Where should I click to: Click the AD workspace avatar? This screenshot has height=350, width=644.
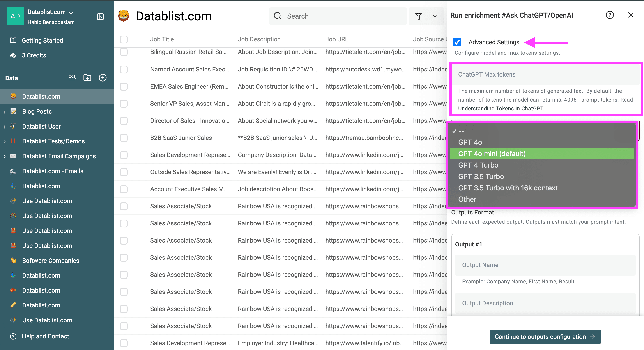[15, 16]
